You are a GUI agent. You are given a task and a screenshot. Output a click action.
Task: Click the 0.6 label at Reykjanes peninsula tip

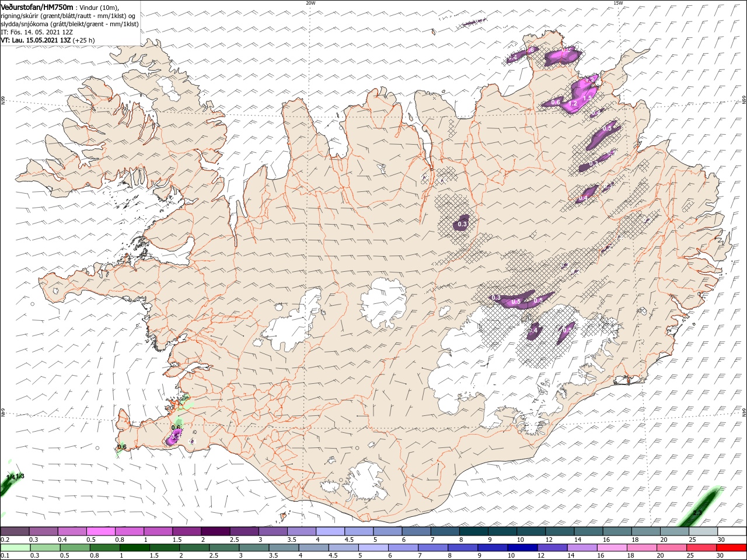click(x=122, y=447)
